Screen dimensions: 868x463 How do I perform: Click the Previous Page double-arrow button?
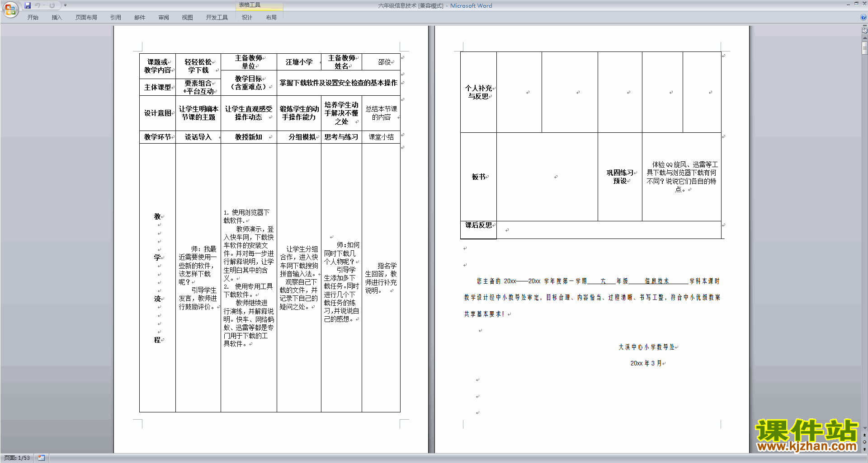click(x=864, y=435)
